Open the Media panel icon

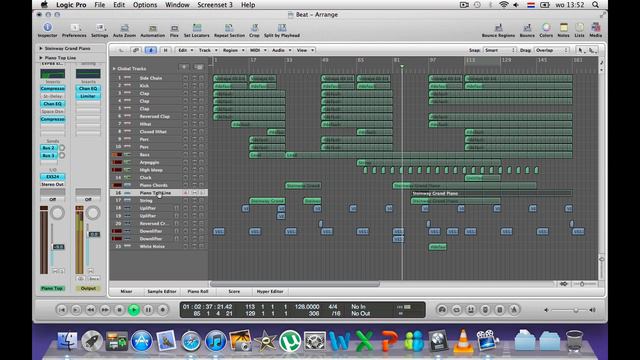(596, 29)
